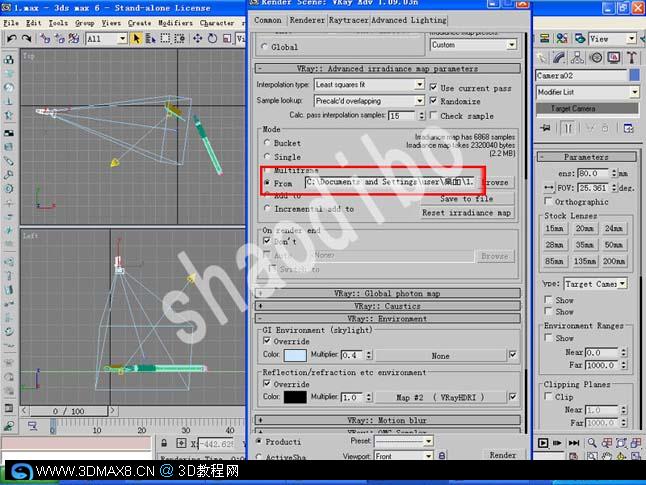Open the Interpolation type dropdown

tap(369, 84)
